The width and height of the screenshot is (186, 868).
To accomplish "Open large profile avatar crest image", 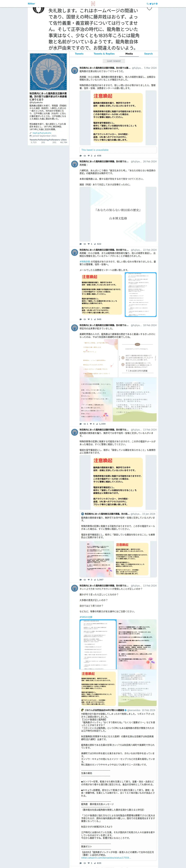I will (48, 72).
